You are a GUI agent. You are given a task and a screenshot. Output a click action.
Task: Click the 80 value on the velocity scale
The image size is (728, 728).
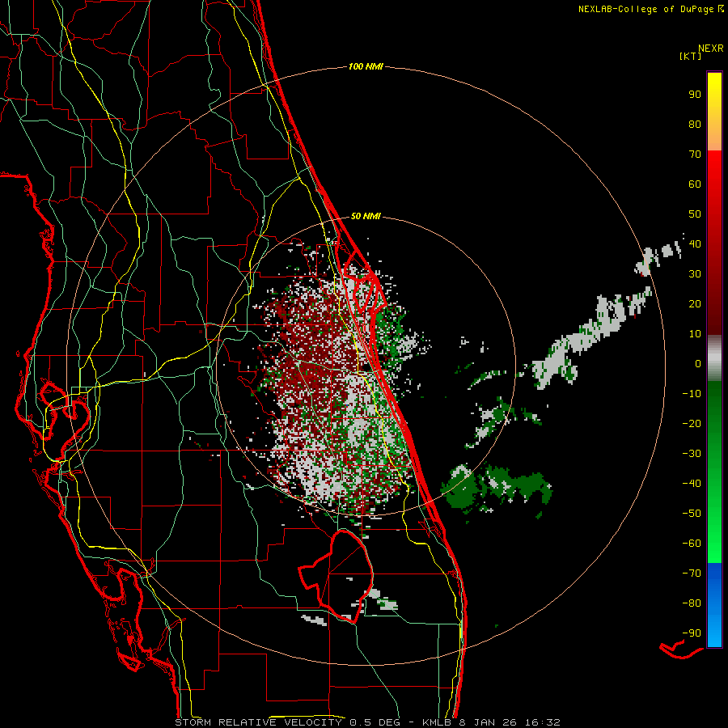[x=695, y=125]
